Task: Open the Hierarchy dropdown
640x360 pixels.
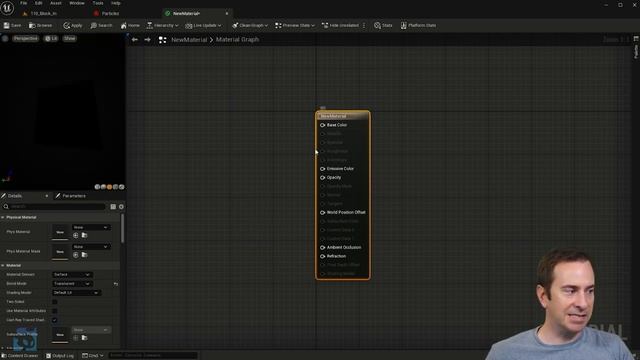Action: click(x=162, y=25)
